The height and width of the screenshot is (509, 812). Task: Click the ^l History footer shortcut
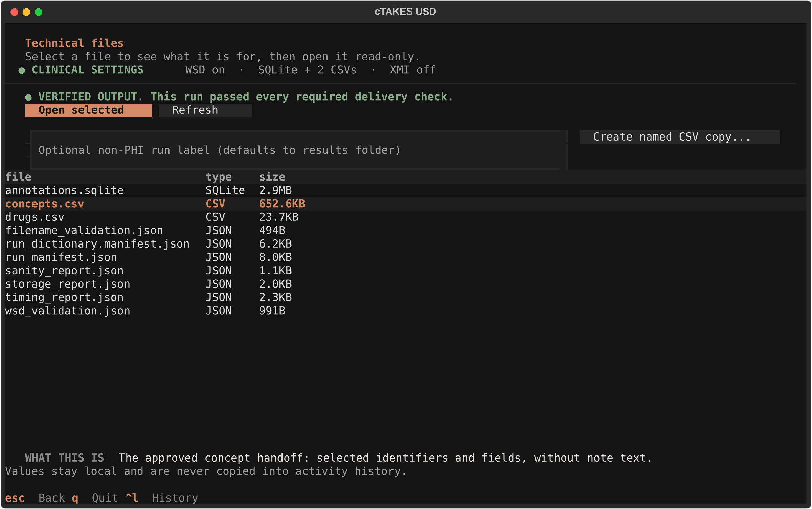point(162,498)
